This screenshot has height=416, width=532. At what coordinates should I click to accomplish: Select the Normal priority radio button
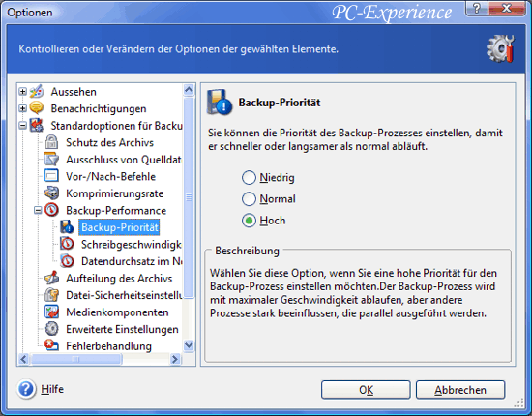coord(249,199)
